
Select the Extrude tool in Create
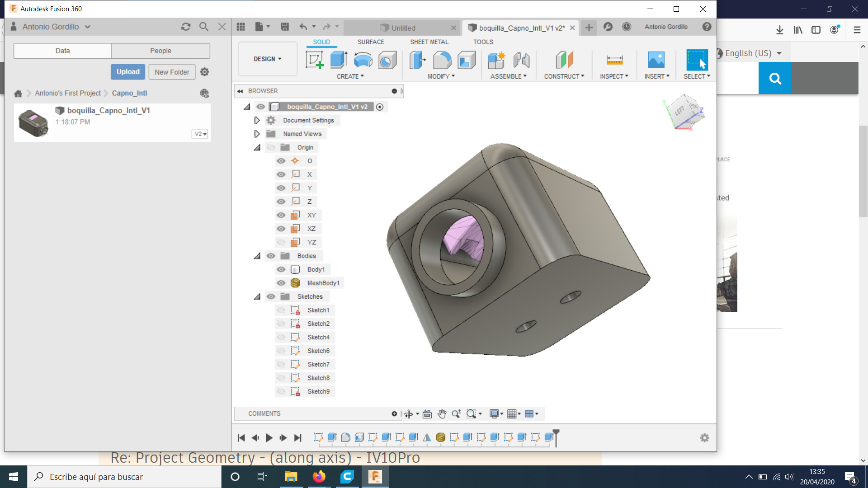(x=338, y=60)
